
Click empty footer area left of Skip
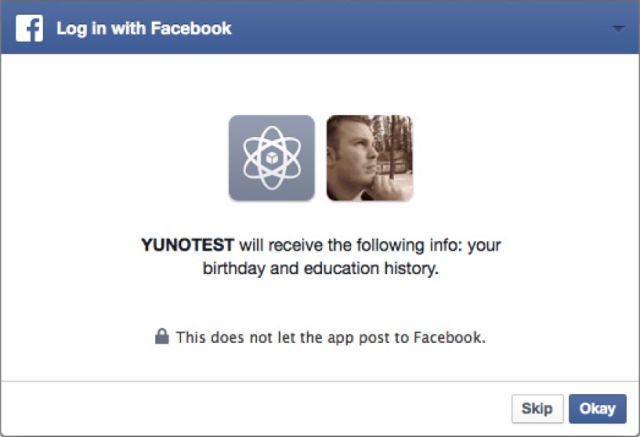(250, 409)
